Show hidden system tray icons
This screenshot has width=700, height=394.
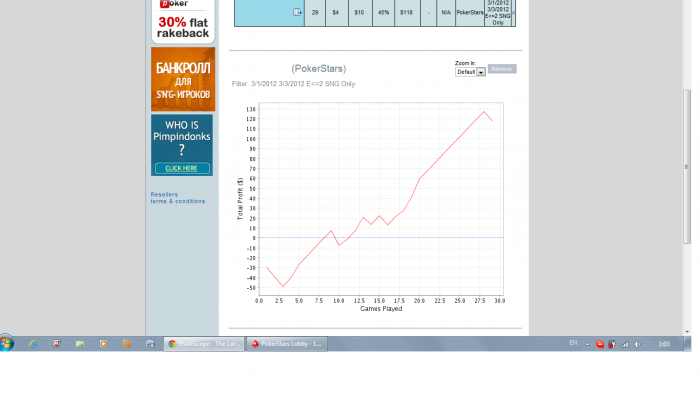(x=588, y=344)
